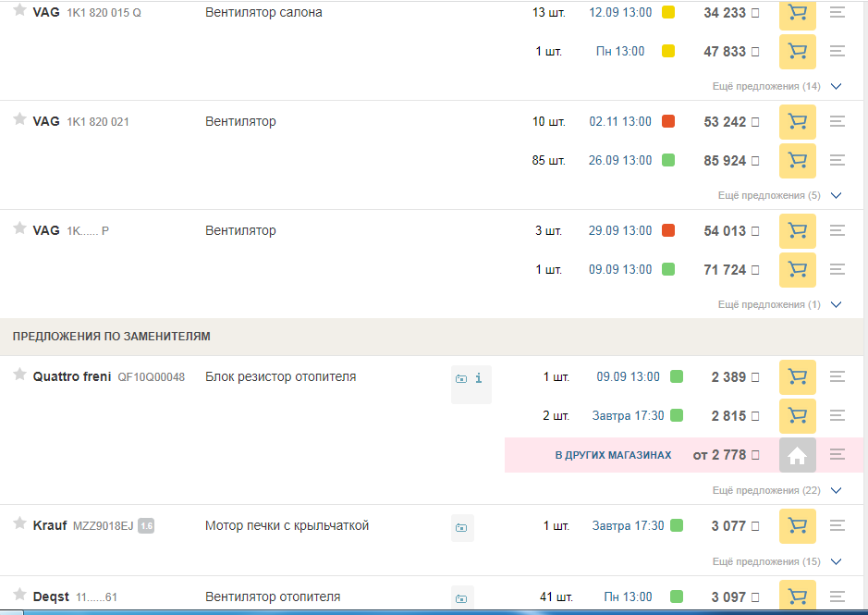Expand 14 more offers for VAG 1K1 820 015 Q

(x=776, y=86)
